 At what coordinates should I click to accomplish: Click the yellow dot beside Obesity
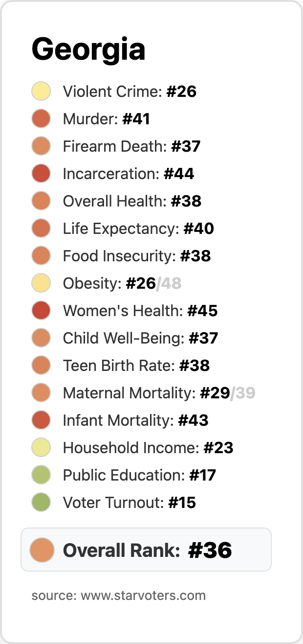(41, 283)
